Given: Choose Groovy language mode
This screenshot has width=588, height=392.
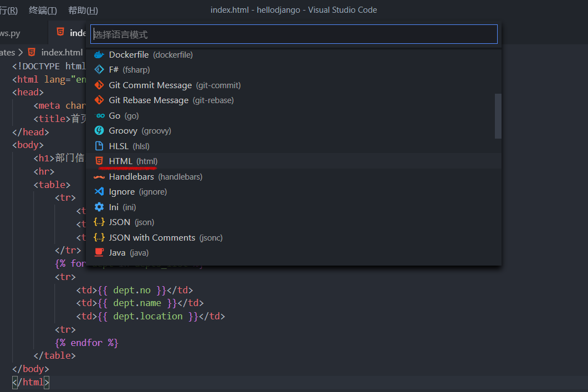Looking at the screenshot, I should (294, 130).
